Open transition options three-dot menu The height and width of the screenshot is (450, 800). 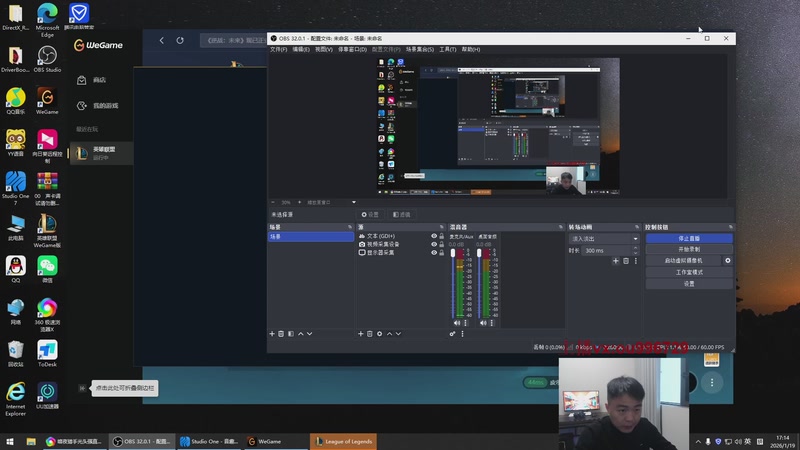point(636,261)
